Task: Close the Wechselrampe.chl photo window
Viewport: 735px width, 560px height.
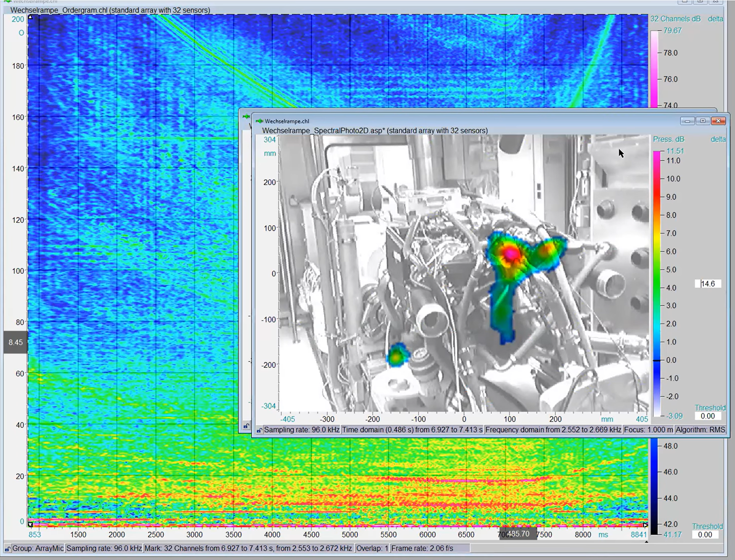Action: [x=718, y=121]
